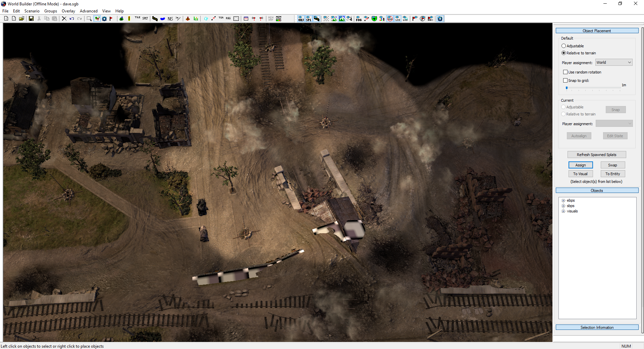Click the Assign button
This screenshot has height=349, width=644.
pos(581,165)
